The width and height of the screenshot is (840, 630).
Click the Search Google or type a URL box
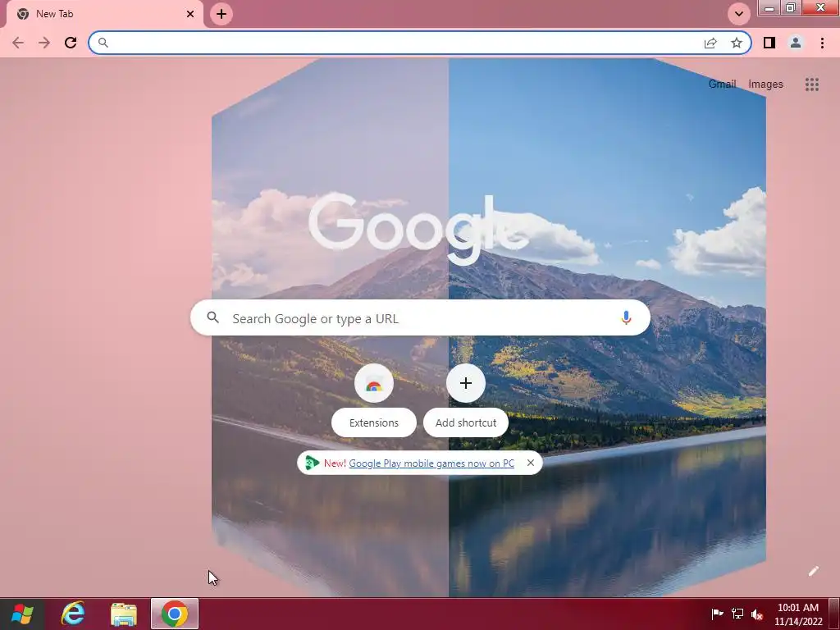point(421,317)
